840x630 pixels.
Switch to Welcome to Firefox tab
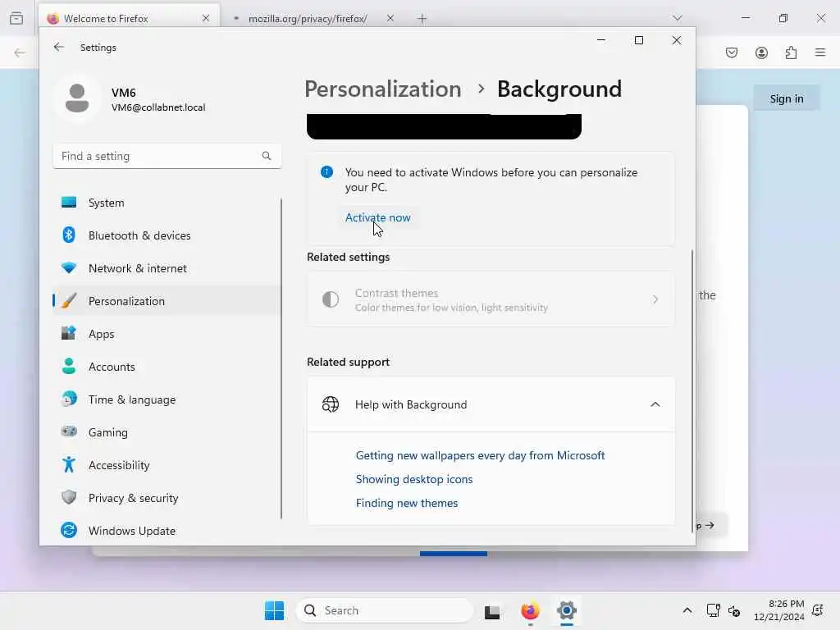point(129,18)
